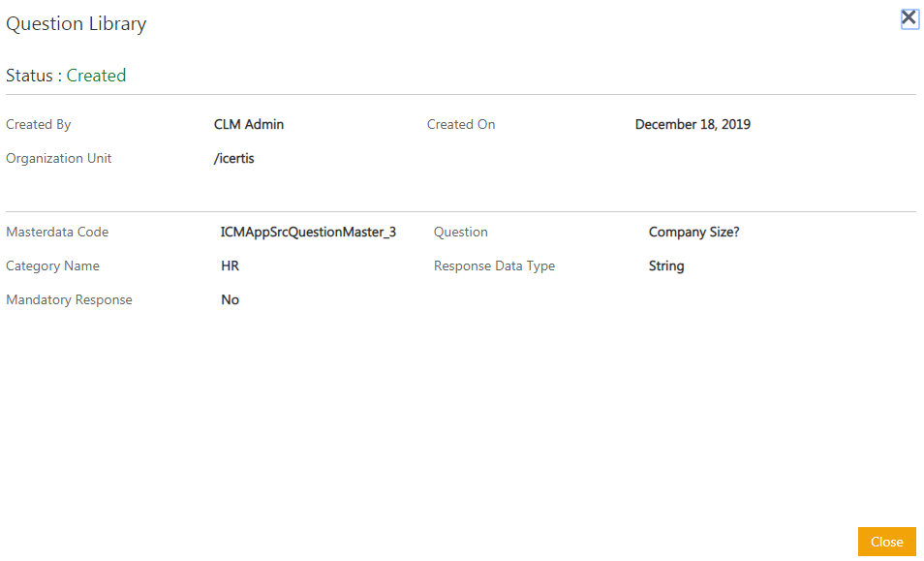Screen dimensions: 924x561
Task: Select the String data type value
Action: (x=666, y=266)
